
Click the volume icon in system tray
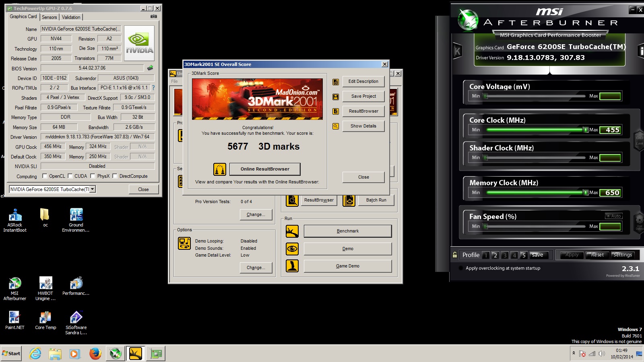pos(602,354)
